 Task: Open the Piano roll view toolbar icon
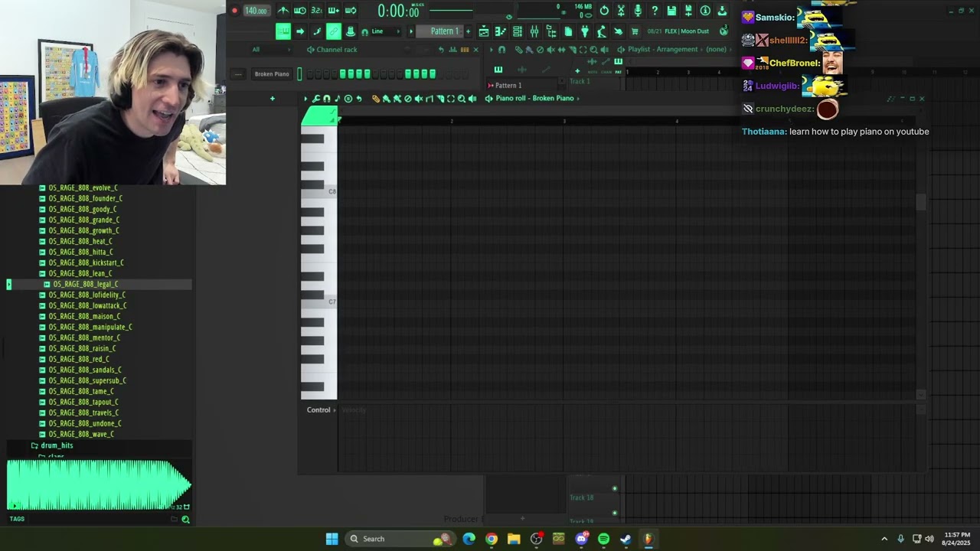(x=500, y=31)
